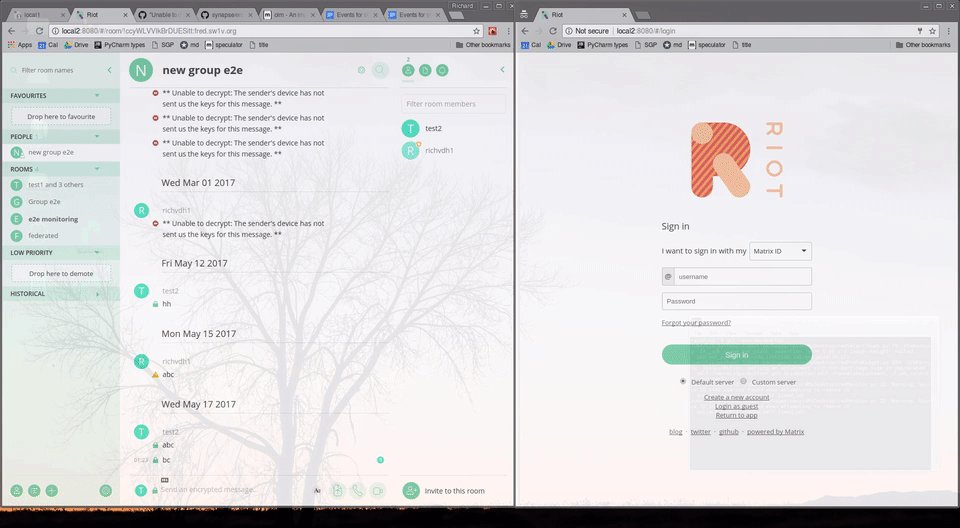Click the upload file icon in composer

[337, 491]
